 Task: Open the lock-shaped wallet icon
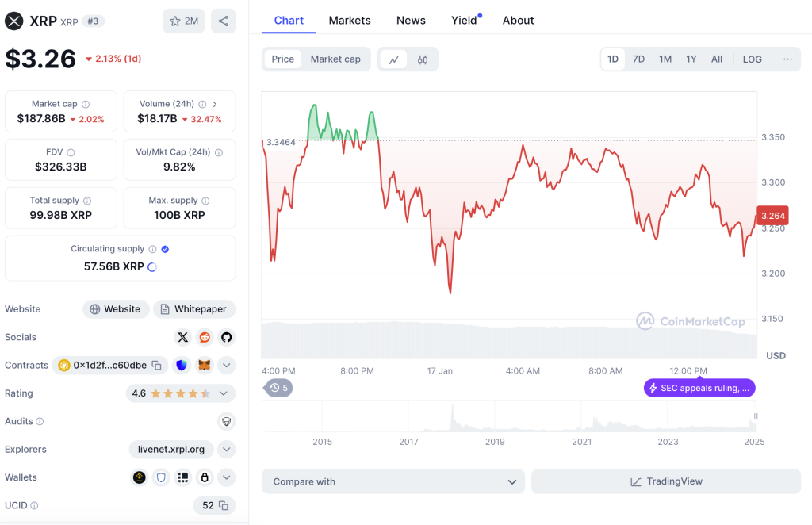click(x=205, y=477)
